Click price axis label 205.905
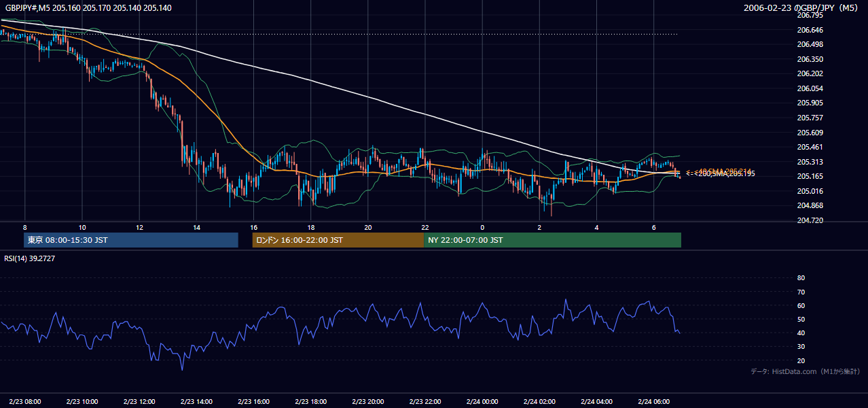Viewport: 868px width, 408px height. pyautogui.click(x=810, y=103)
